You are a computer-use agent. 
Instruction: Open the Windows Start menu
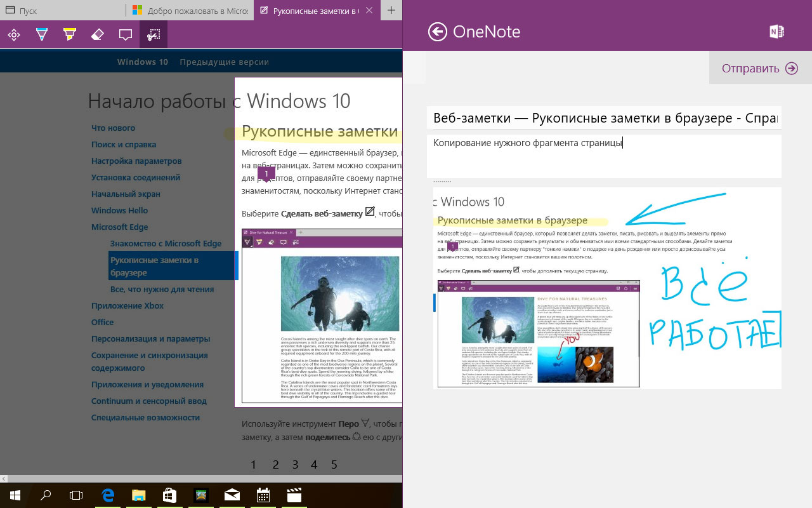click(x=15, y=495)
